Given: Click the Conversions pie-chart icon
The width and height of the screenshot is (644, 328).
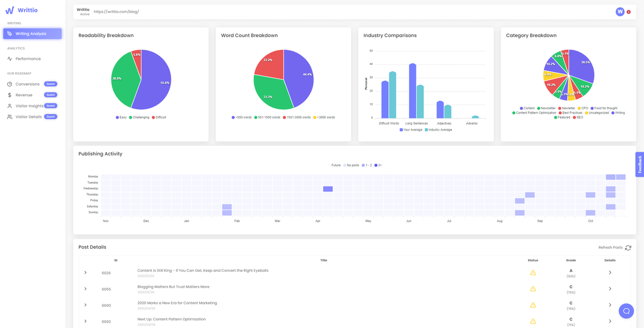Looking at the screenshot, I should click(9, 84).
